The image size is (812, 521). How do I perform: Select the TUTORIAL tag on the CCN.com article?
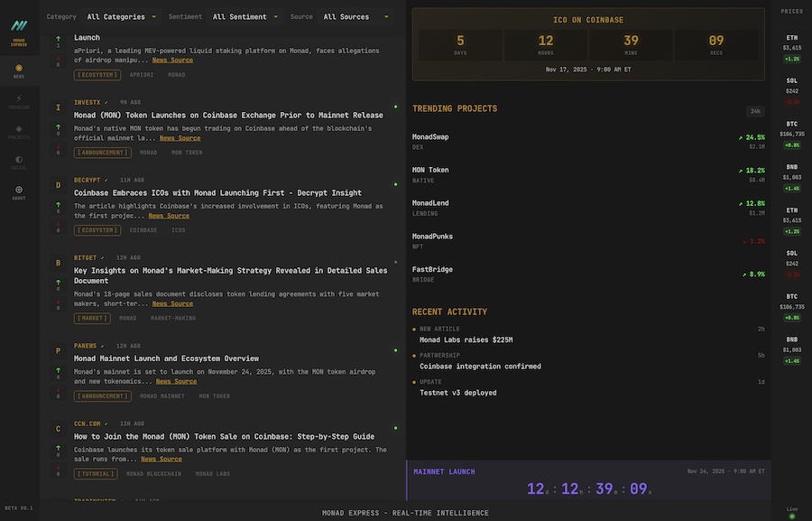pyautogui.click(x=96, y=473)
